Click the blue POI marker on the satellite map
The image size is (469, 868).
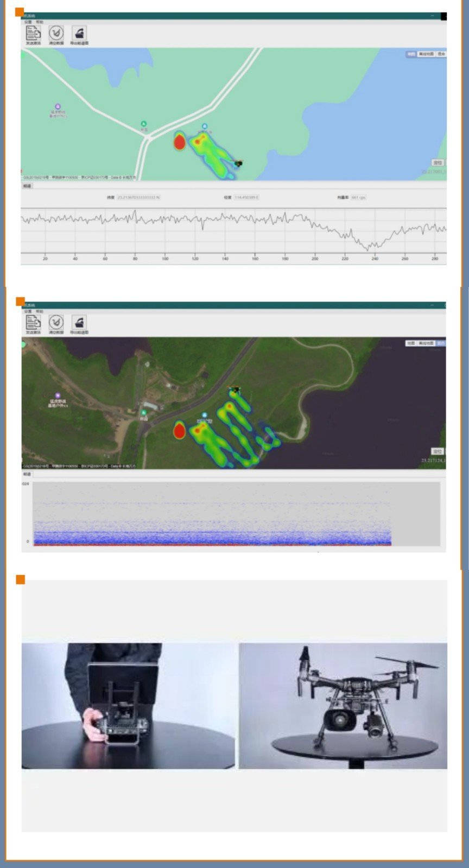pyautogui.click(x=205, y=415)
